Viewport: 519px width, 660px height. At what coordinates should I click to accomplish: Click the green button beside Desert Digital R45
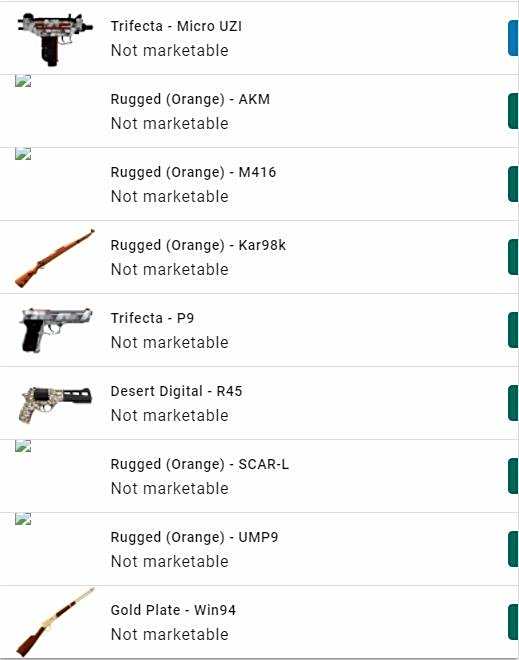point(514,403)
